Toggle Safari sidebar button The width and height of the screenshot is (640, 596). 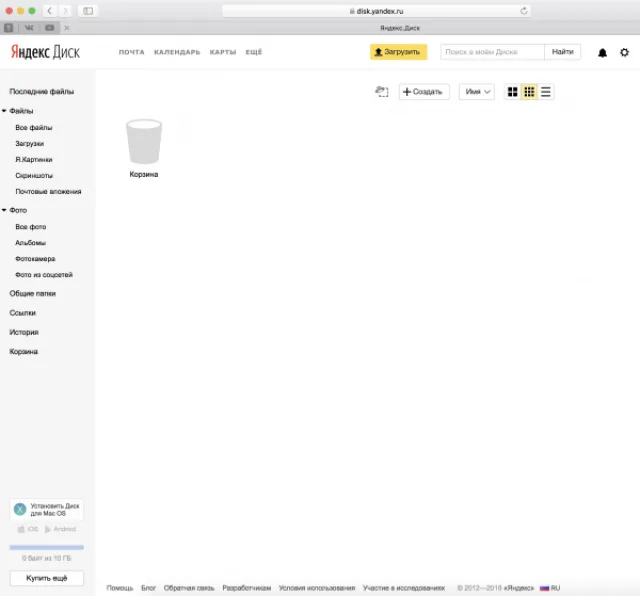point(88,11)
